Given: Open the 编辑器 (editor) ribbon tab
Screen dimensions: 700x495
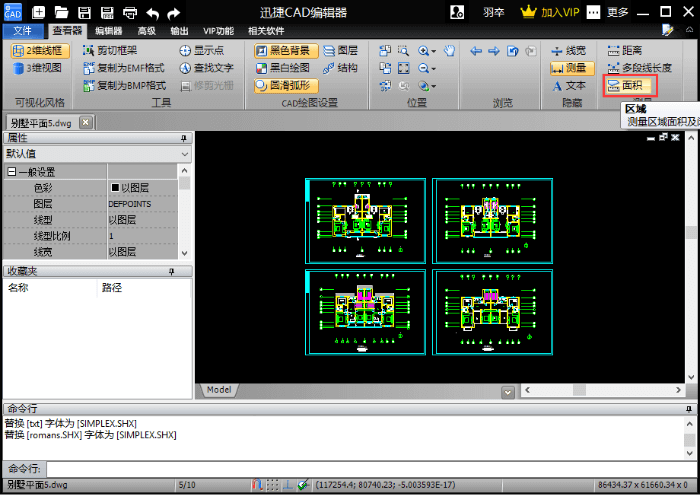Looking at the screenshot, I should (109, 31).
